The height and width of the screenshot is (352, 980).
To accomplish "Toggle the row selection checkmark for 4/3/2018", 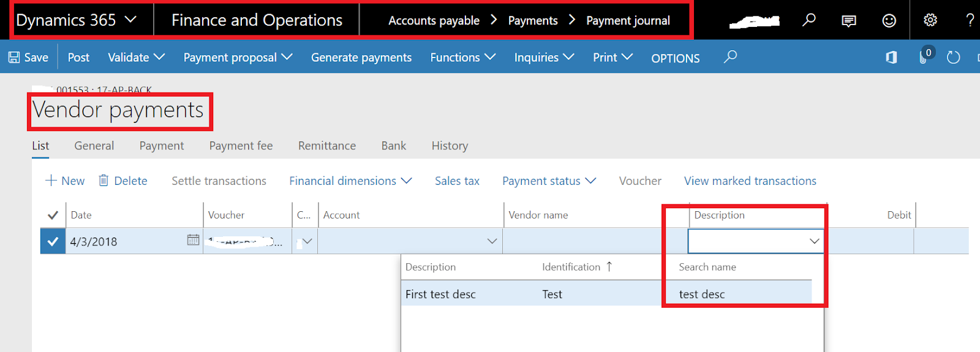I will point(53,241).
